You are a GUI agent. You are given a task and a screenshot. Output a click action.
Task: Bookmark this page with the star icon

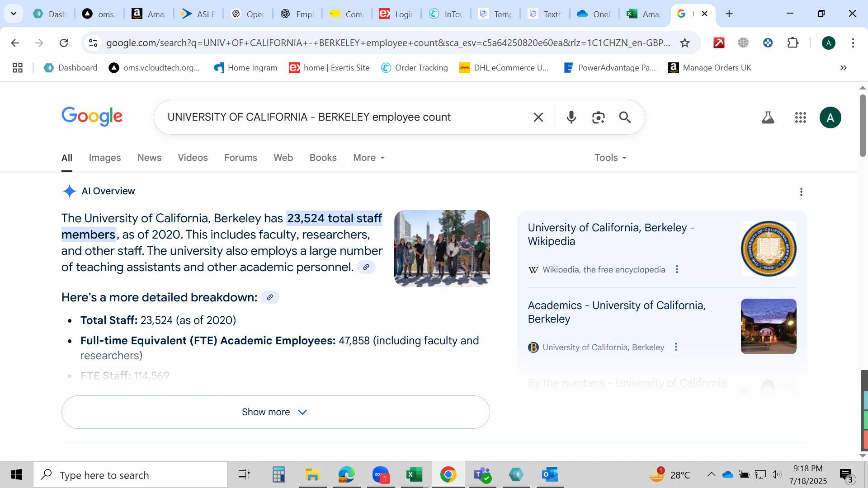(685, 43)
